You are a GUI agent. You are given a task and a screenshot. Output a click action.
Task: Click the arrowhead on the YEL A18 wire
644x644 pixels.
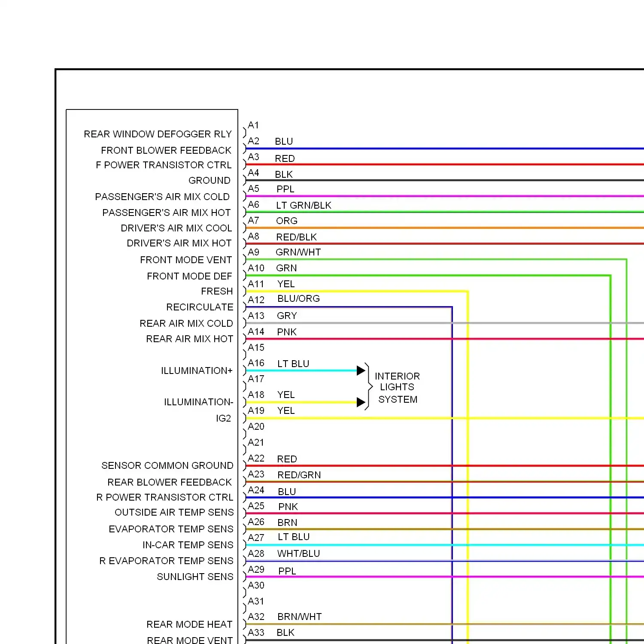coord(361,402)
